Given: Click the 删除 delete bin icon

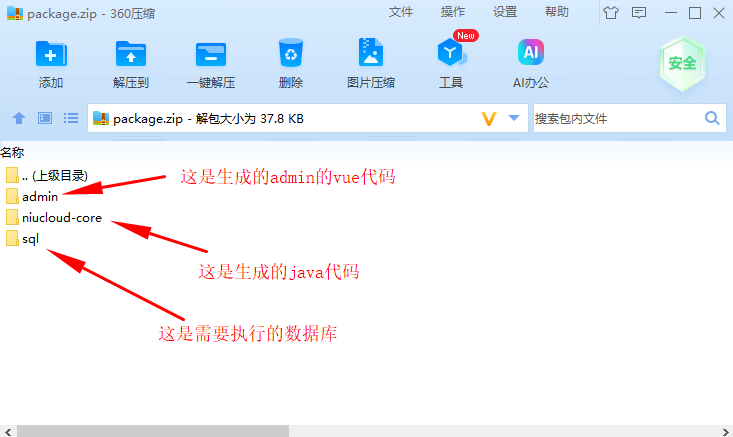Looking at the screenshot, I should [x=291, y=53].
